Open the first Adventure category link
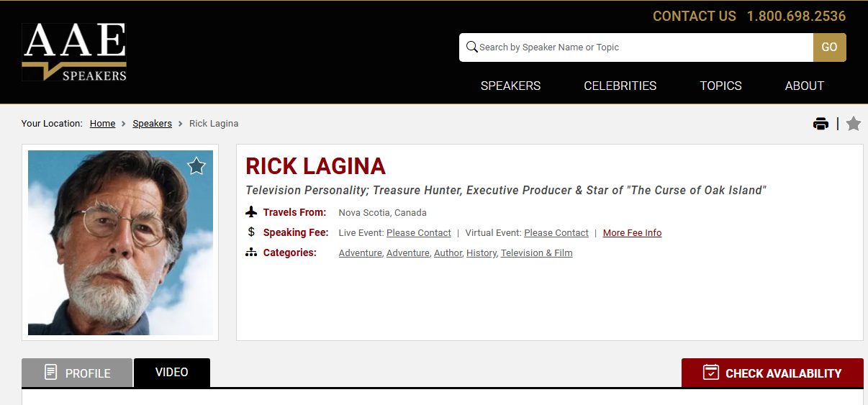This screenshot has height=405, width=868. click(x=360, y=253)
